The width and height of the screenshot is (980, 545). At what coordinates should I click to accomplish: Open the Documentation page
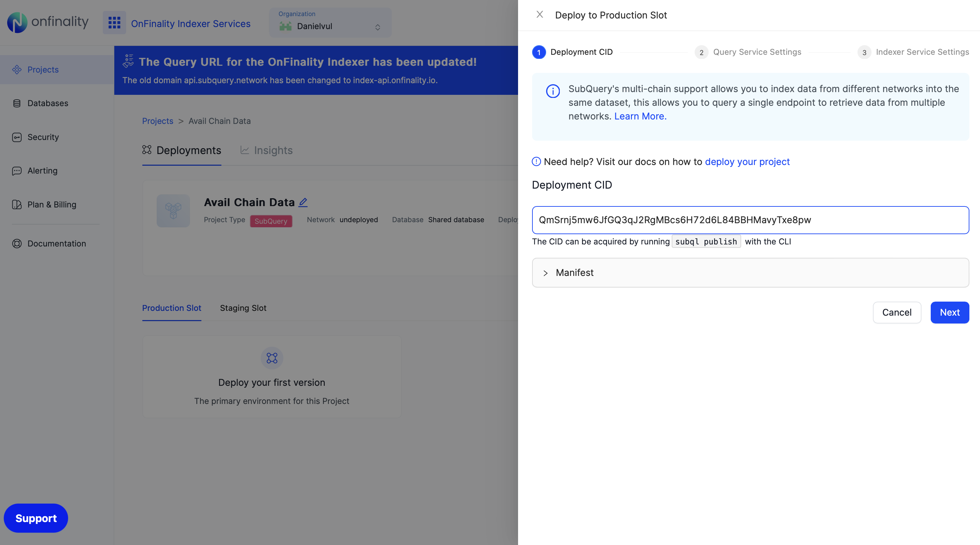56,244
